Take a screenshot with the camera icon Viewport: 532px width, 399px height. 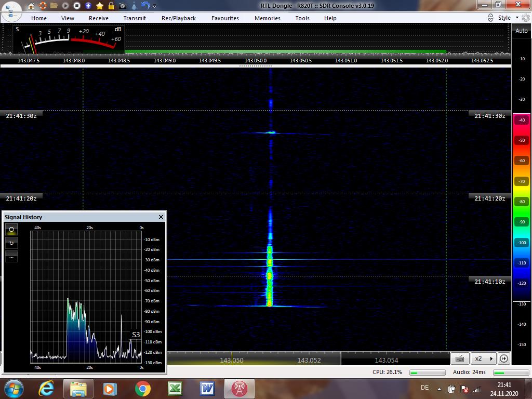(123, 6)
